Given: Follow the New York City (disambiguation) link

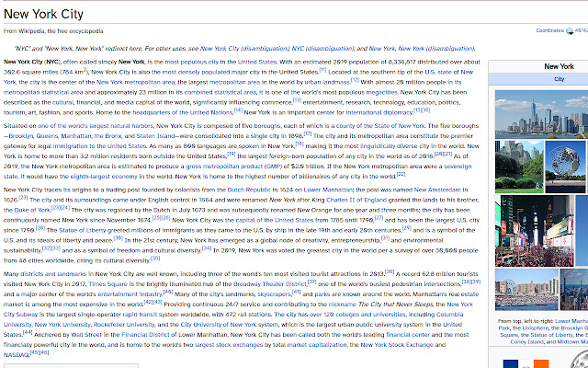Looking at the screenshot, I should pyautogui.click(x=244, y=49).
